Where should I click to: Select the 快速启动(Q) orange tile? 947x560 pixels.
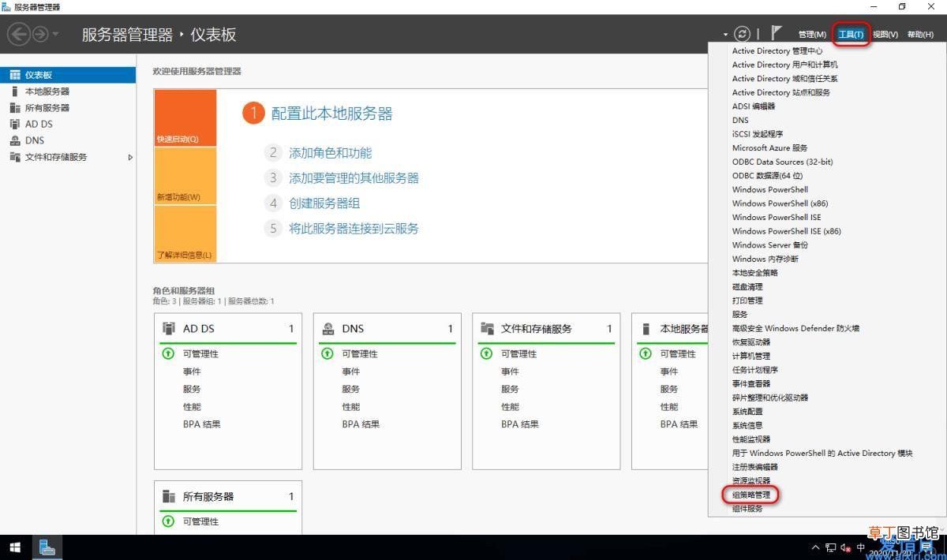coord(185,118)
